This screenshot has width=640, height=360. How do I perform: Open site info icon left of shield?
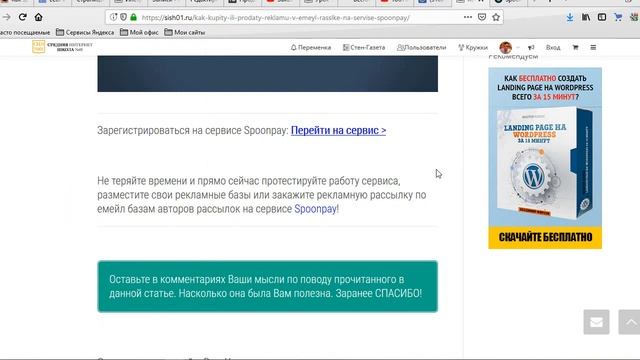click(x=113, y=17)
